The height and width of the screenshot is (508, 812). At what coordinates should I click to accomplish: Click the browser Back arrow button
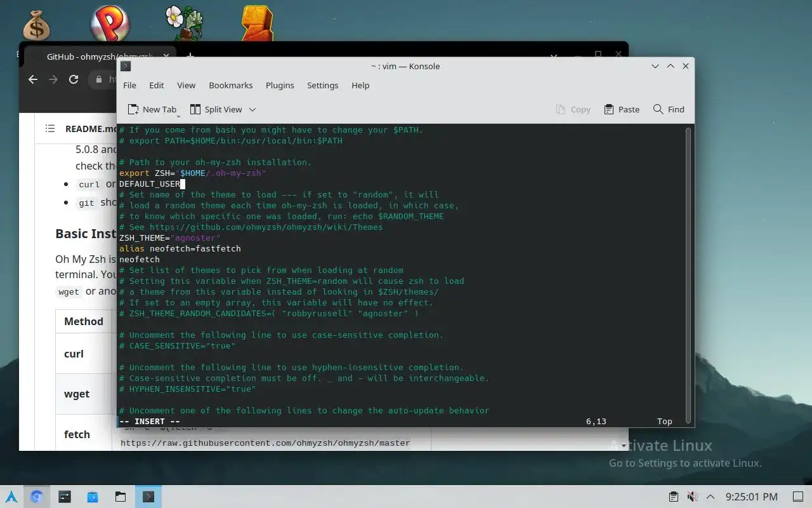click(33, 79)
